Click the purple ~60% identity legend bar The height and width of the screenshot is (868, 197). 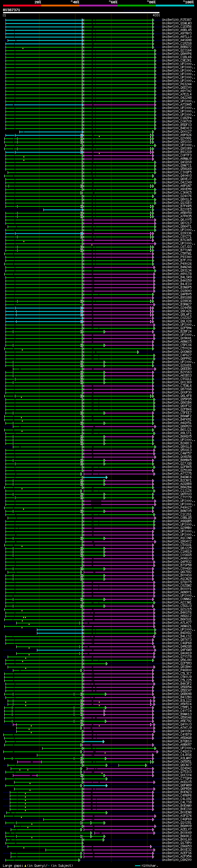click(99, 6)
